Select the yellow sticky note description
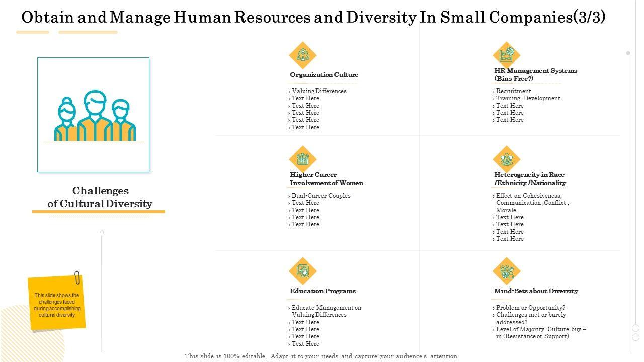 click(x=57, y=305)
